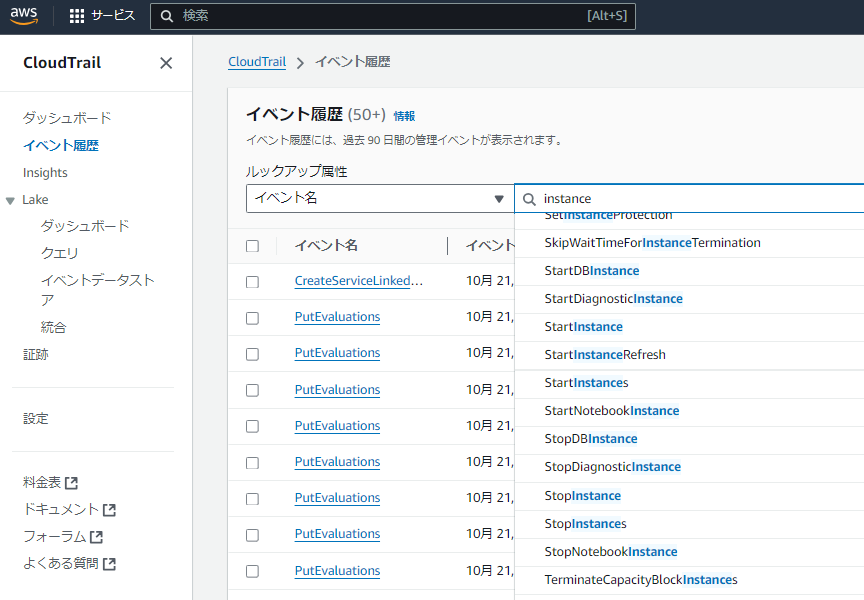Check the last PutEvaluations row checkbox
Viewport: 864px width, 600px height.
(x=252, y=571)
